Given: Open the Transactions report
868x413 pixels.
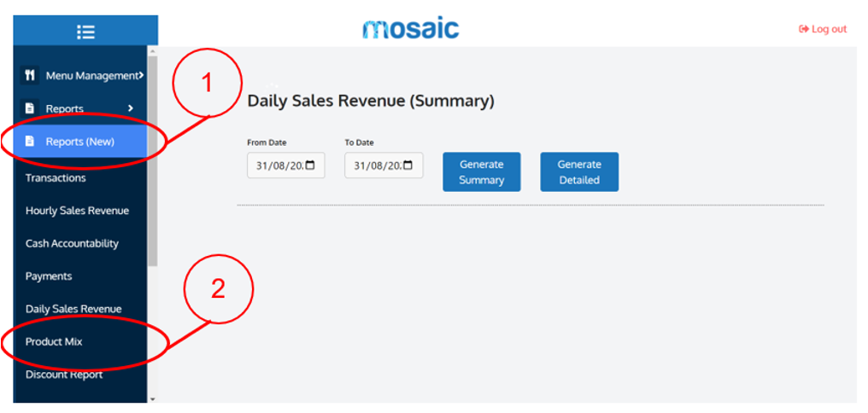Looking at the screenshot, I should click(56, 178).
